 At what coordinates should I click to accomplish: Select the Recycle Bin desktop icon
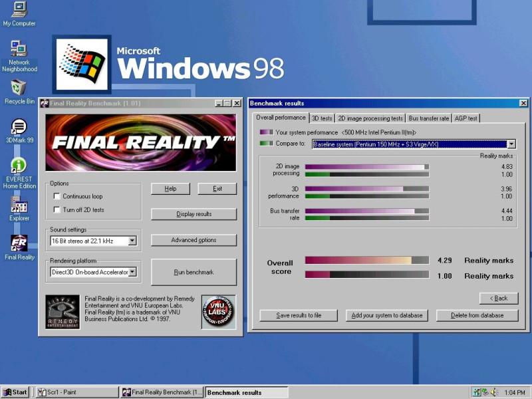tap(19, 92)
